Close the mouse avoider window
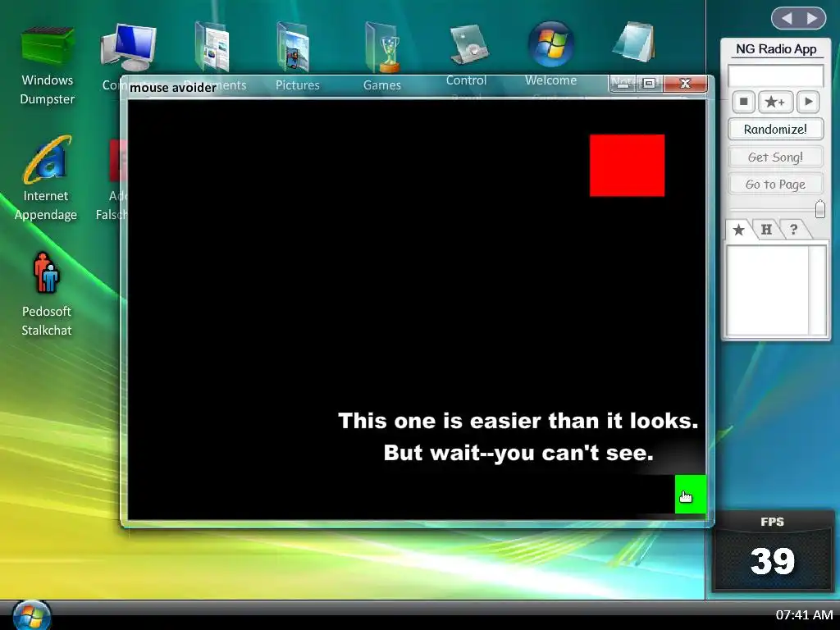Screen dimensions: 840x630 pyautogui.click(x=685, y=84)
